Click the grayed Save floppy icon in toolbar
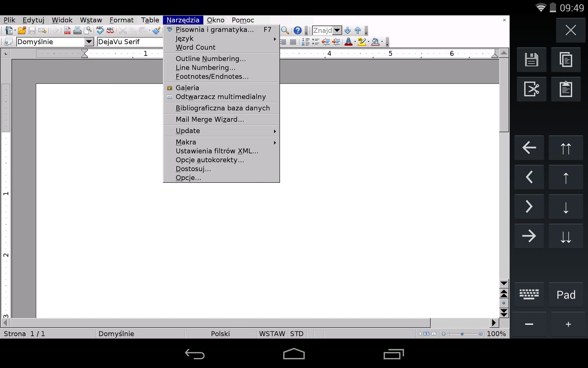This screenshot has width=588, height=368. 32,30
